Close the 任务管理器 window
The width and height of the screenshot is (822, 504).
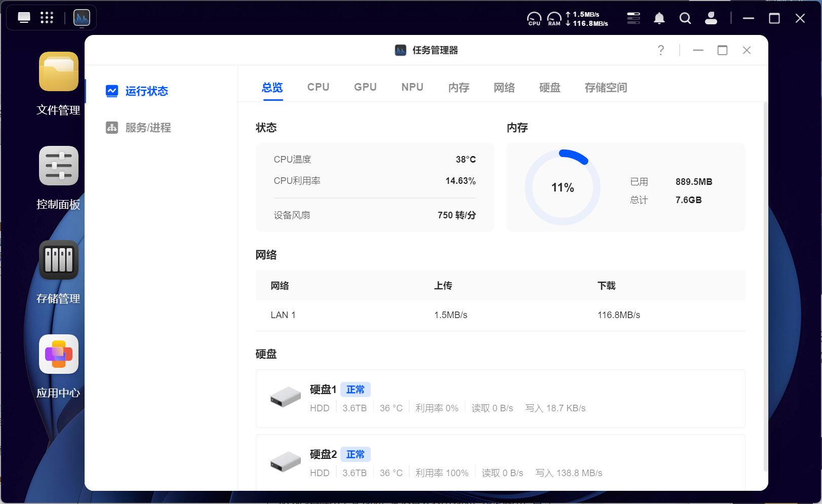click(747, 50)
